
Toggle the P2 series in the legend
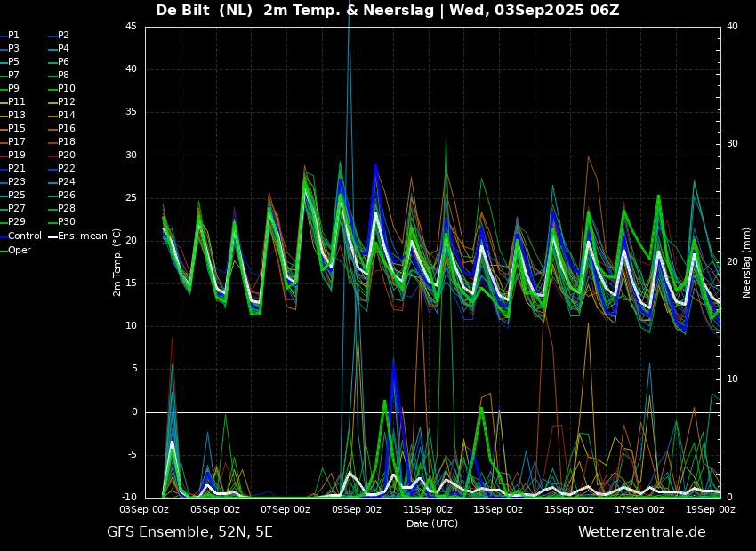coord(63,36)
